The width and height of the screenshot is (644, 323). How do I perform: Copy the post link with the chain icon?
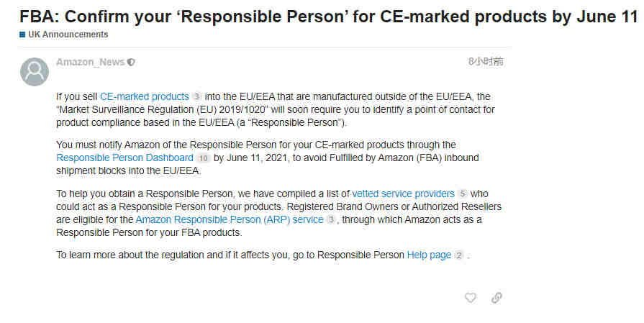496,298
